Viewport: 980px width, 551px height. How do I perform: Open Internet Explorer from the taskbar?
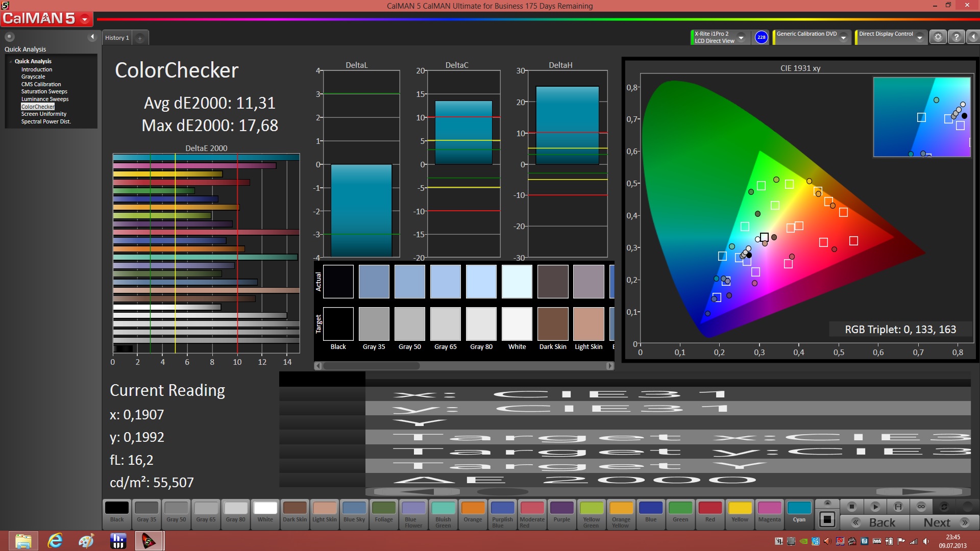click(x=55, y=541)
